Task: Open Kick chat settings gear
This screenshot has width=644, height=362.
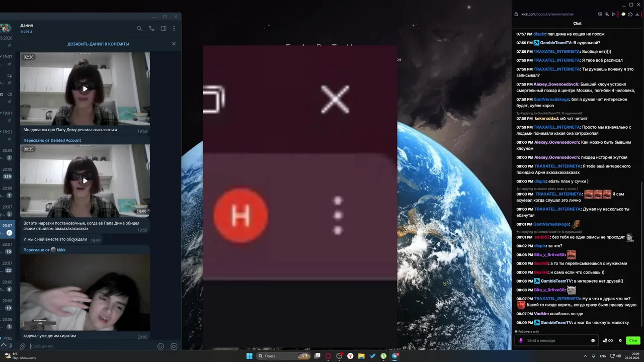Action: pos(620,340)
